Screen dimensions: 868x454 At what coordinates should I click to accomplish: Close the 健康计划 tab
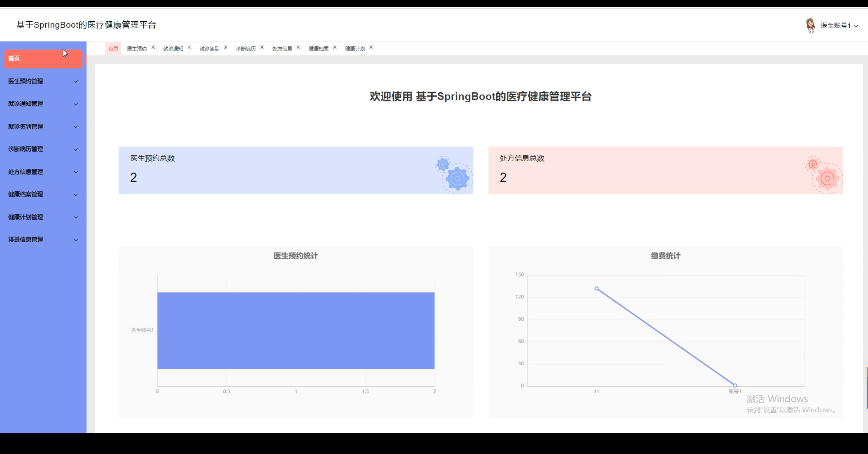[371, 47]
